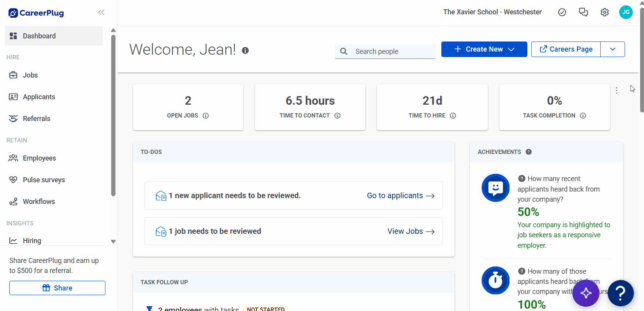Click the question icon beside 'How many recent'
The height and width of the screenshot is (311, 644).
coord(522,178)
